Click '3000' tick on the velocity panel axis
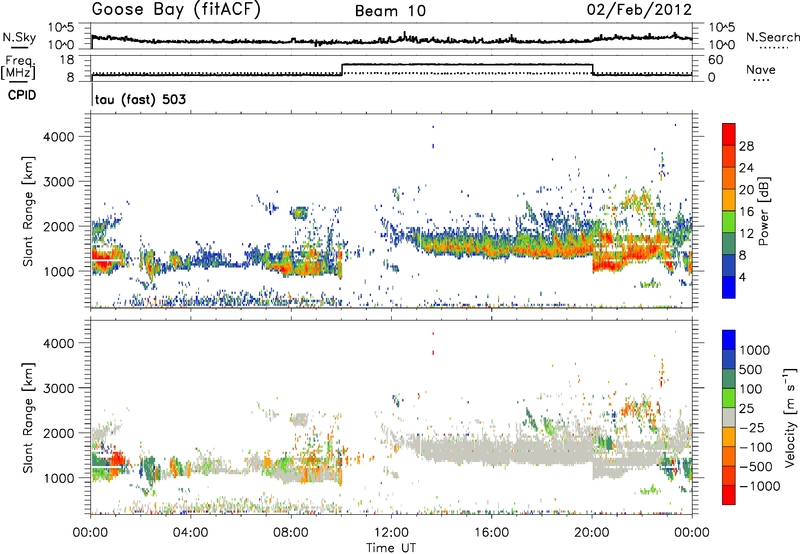Screen dimensions: 800x554 click(x=60, y=388)
